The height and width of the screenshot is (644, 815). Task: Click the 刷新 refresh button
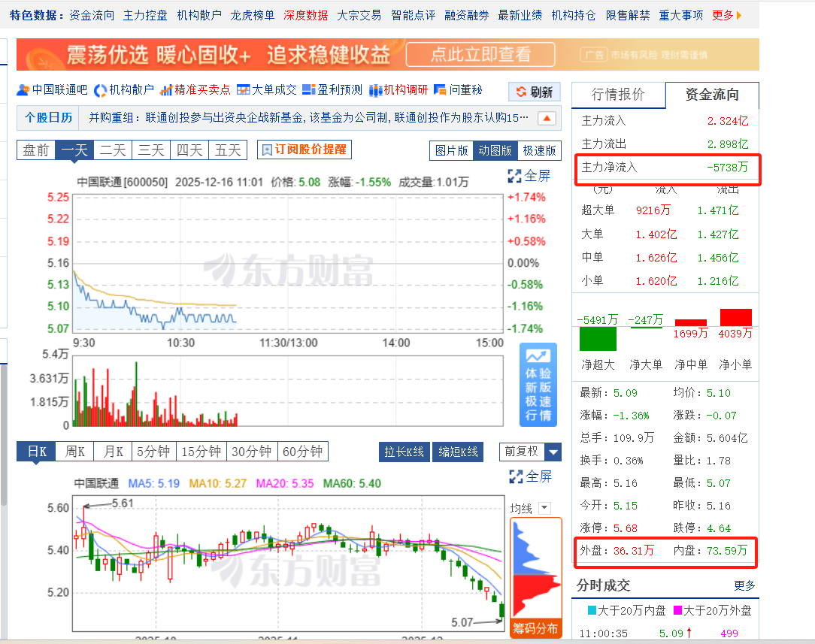535,92
